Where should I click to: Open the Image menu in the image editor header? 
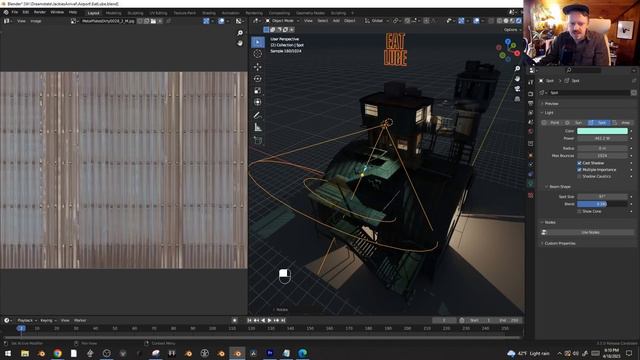pyautogui.click(x=36, y=21)
